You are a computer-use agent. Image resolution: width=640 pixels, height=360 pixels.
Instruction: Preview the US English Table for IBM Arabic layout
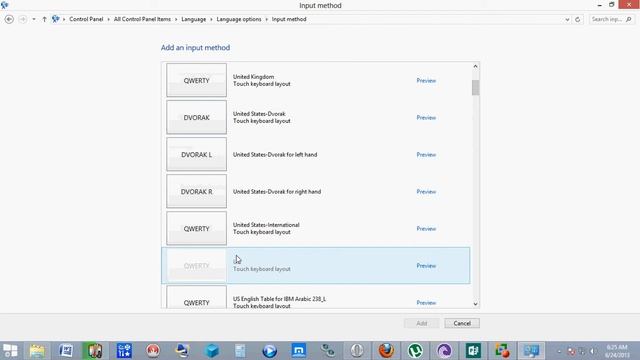(426, 302)
